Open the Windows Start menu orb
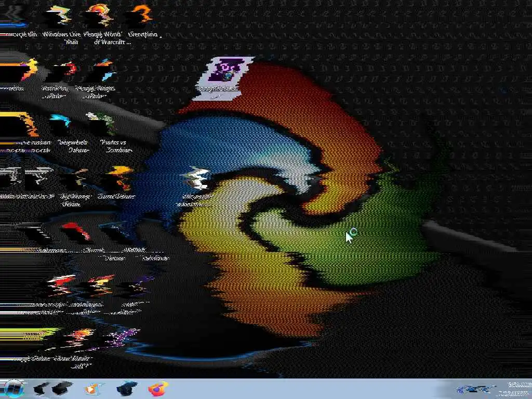 (x=14, y=389)
